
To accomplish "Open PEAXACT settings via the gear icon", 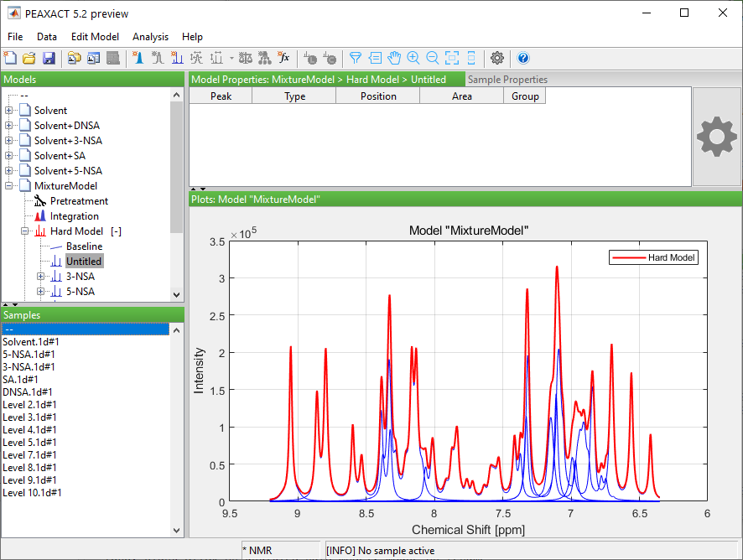I will coord(497,58).
